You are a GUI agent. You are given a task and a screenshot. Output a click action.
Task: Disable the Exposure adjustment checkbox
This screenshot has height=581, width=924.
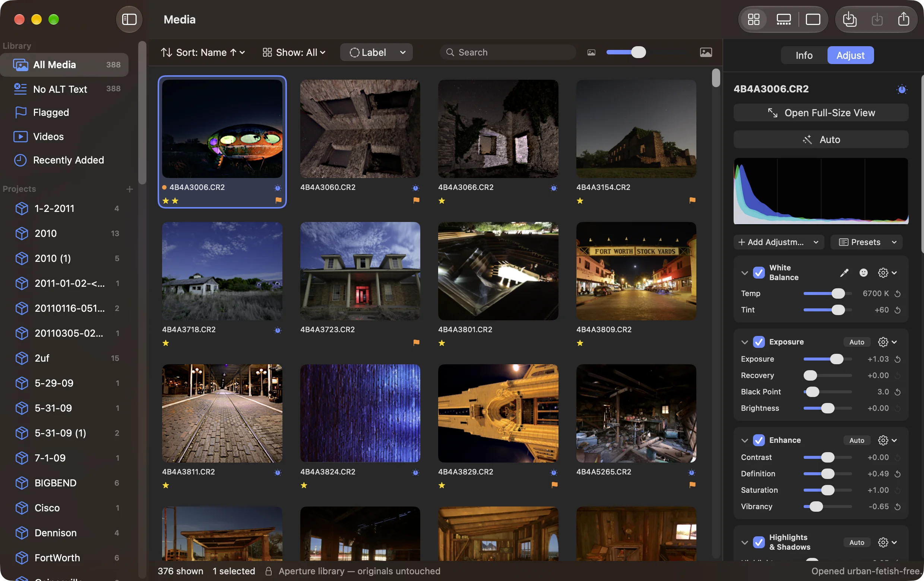759,342
